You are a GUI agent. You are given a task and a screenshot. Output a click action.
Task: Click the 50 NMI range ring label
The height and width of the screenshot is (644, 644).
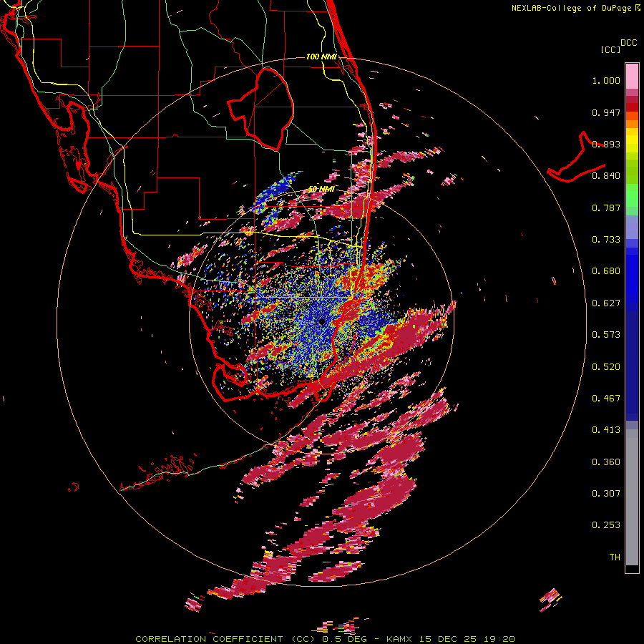[321, 190]
